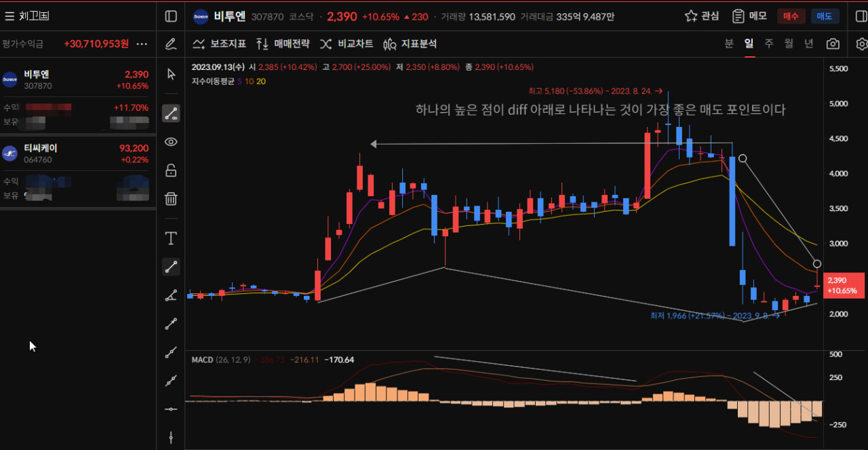
Task: Click the 비투엔 list logo icon
Action: click(9, 79)
